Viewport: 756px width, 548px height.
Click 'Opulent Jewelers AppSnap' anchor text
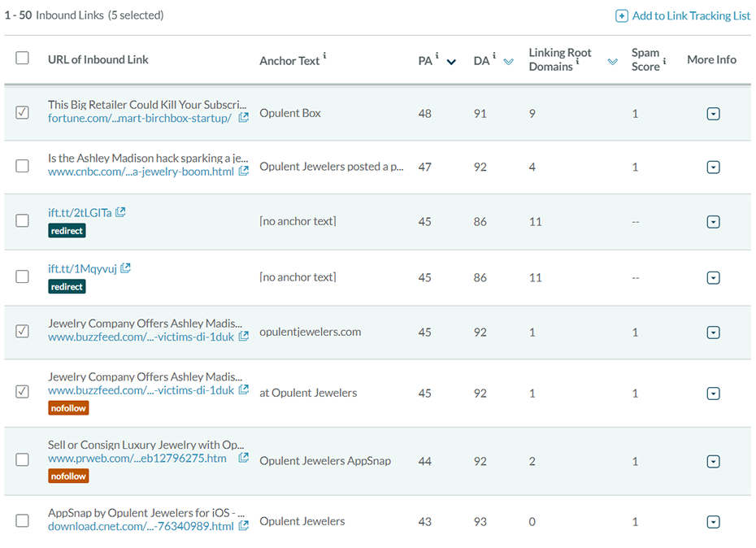click(325, 461)
